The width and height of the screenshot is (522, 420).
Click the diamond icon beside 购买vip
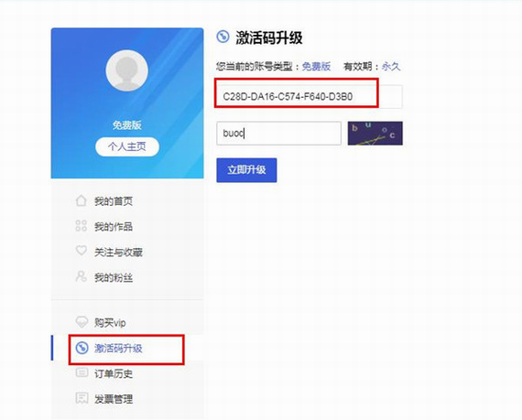pyautogui.click(x=82, y=321)
